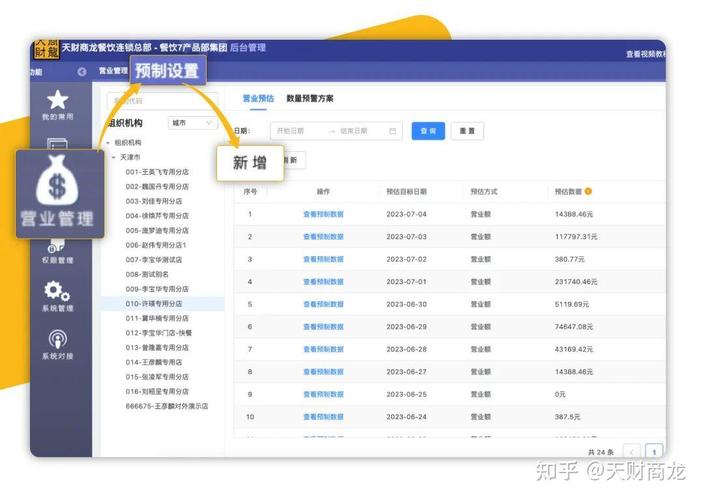The image size is (704, 500).
Task: Select tree item 008-测试别名
Action: (147, 274)
